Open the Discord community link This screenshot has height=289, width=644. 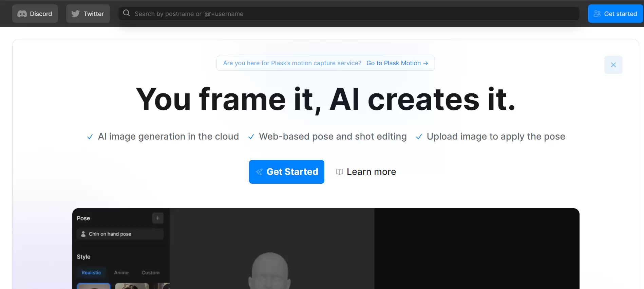(x=35, y=14)
